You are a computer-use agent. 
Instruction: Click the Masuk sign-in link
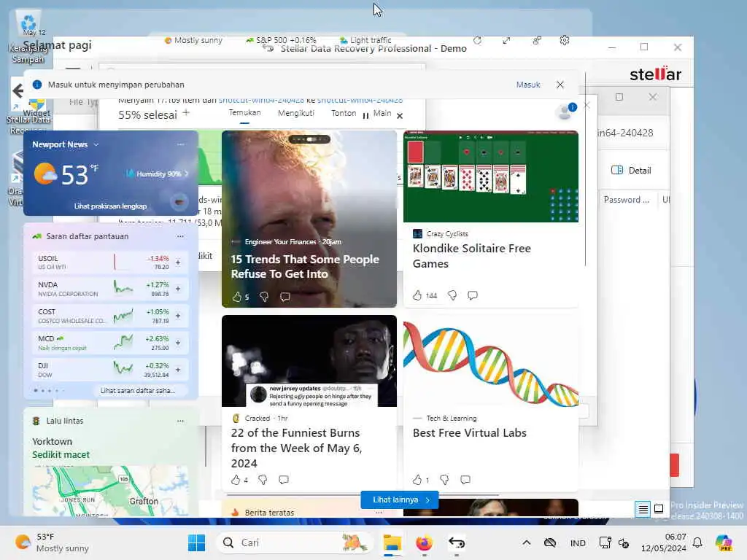(528, 85)
